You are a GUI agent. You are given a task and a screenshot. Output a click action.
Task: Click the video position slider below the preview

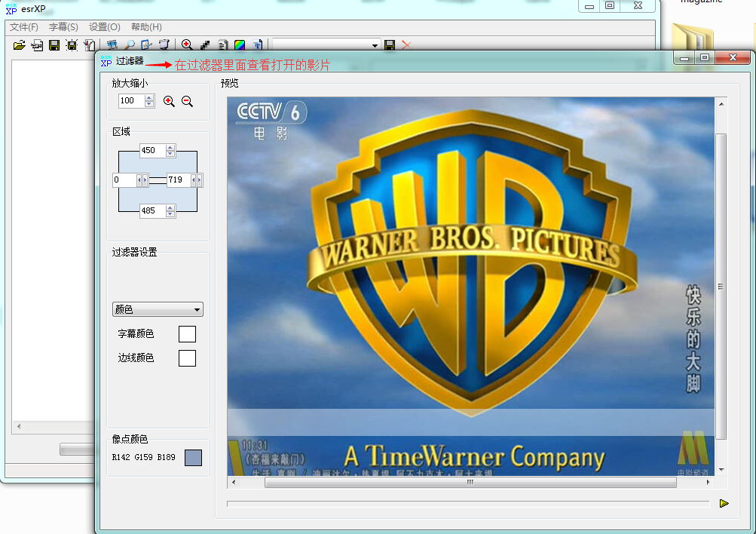point(468,504)
